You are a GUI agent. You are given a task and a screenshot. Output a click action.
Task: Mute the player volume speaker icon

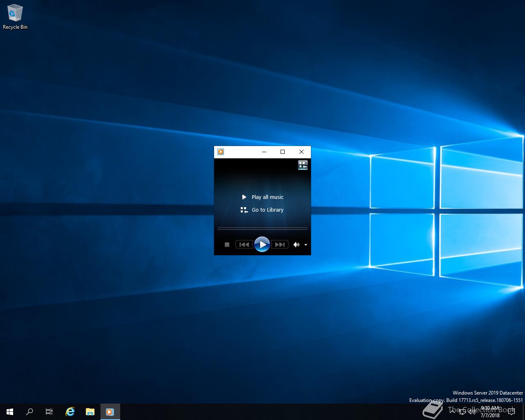tap(296, 244)
